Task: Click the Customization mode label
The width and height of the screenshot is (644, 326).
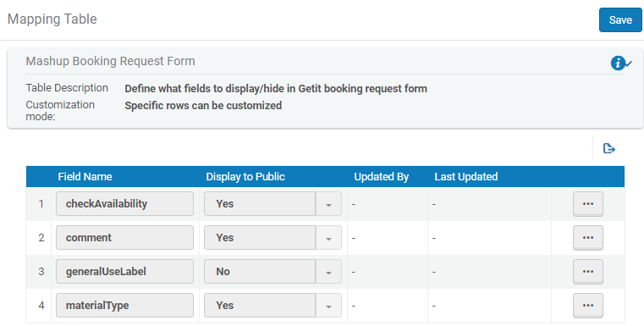Action: (x=60, y=111)
